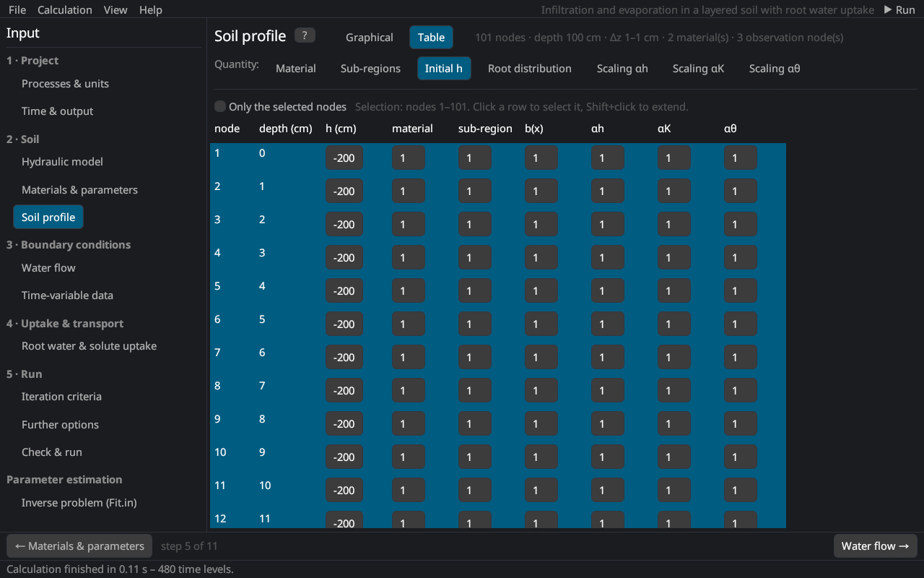Screen dimensions: 924x578
Task: Select the Root distribution quantity tab
Action: tap(530, 69)
